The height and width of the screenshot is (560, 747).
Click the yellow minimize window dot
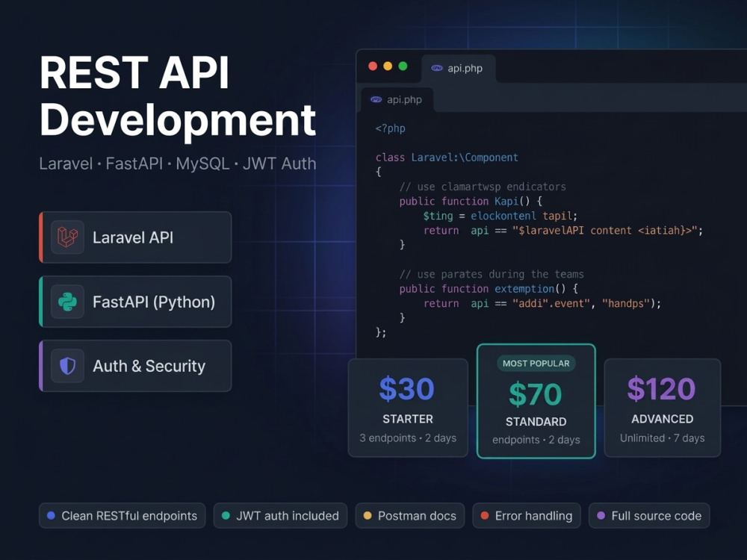pyautogui.click(x=388, y=66)
